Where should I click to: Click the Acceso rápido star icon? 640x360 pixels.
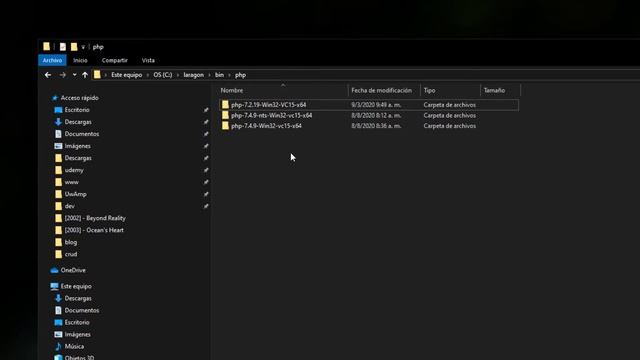click(x=55, y=98)
